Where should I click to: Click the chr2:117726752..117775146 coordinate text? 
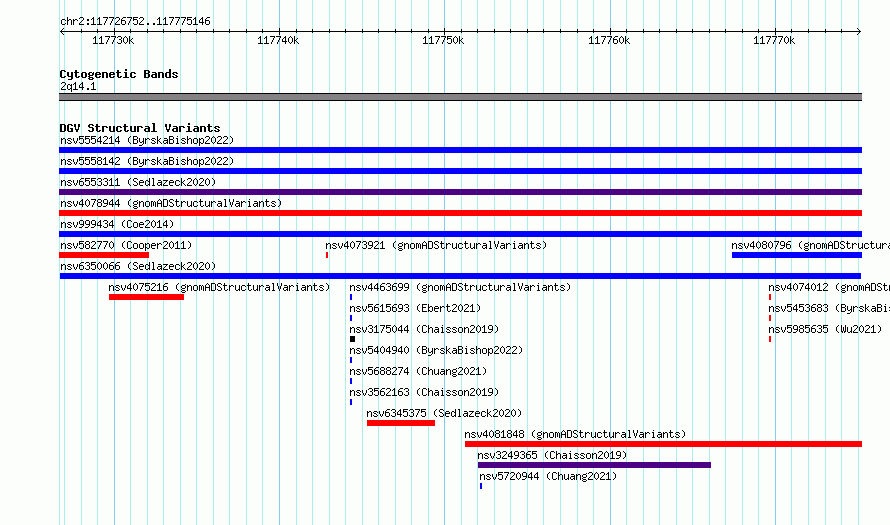pos(135,21)
